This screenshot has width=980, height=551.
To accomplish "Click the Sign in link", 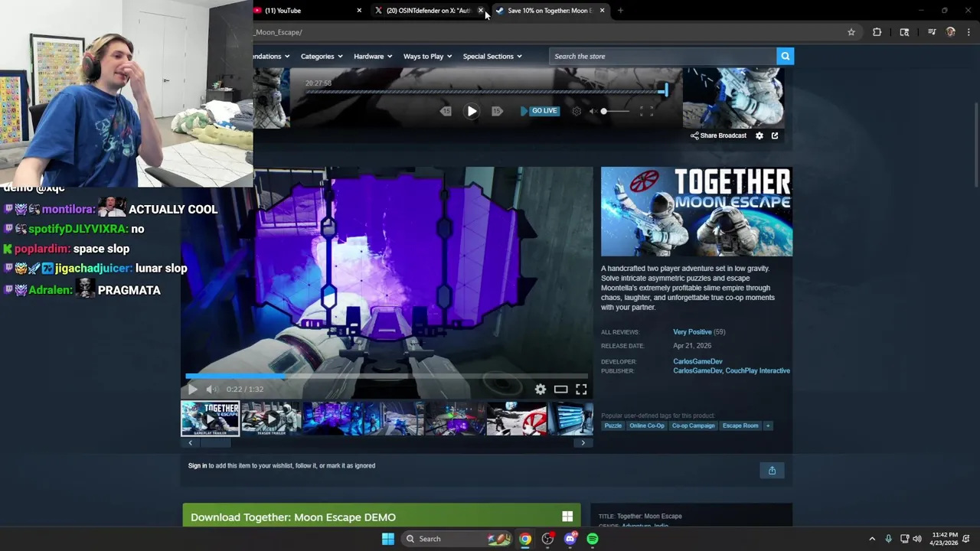I will [198, 465].
